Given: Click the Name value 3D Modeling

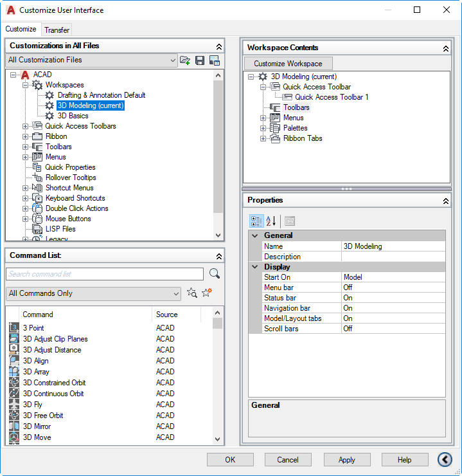Looking at the screenshot, I should click(393, 246).
